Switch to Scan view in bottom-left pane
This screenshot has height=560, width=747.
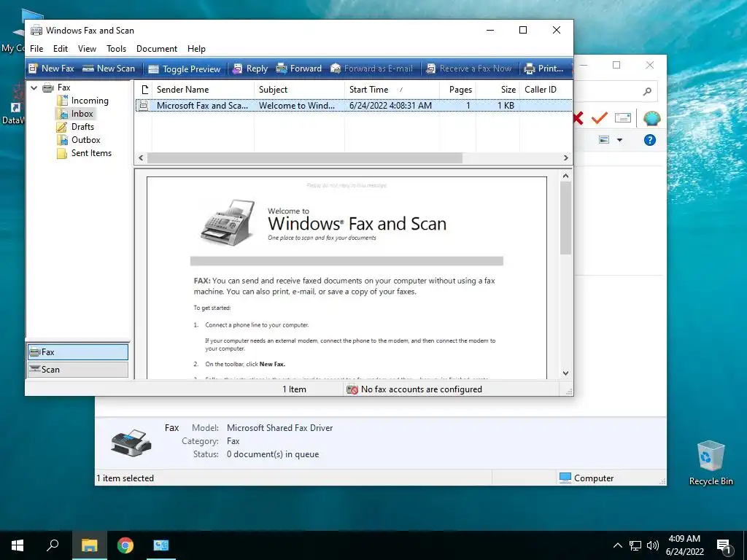(x=77, y=370)
